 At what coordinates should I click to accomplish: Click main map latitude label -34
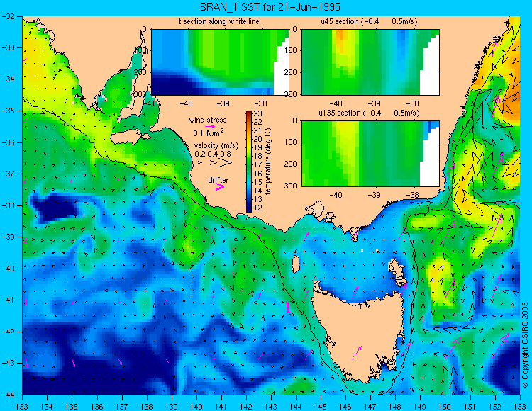coord(8,79)
